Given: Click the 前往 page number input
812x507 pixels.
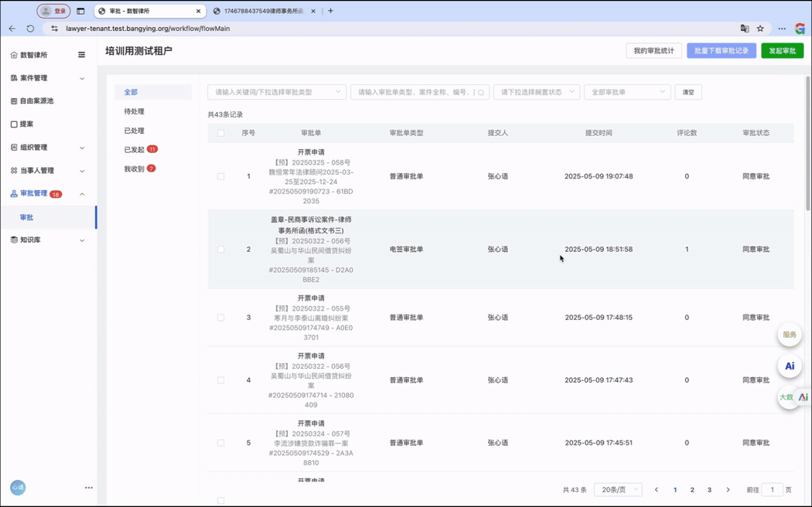Looking at the screenshot, I should [772, 489].
